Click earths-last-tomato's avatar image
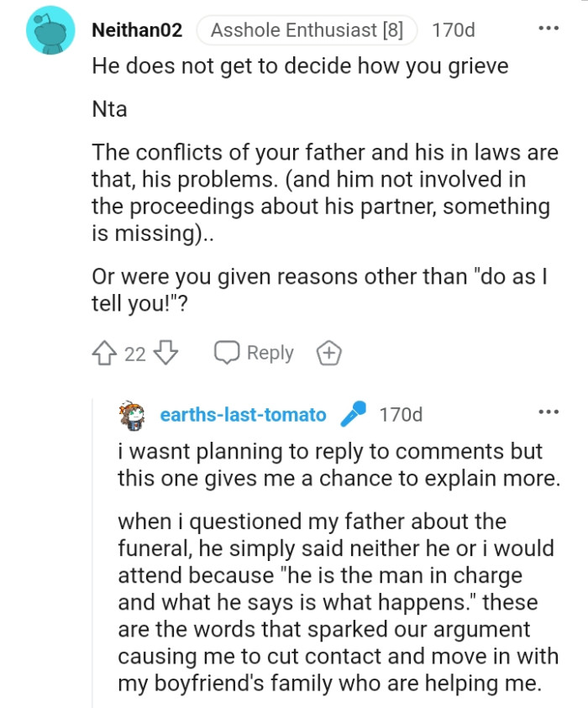588x708 pixels. pos(131,413)
